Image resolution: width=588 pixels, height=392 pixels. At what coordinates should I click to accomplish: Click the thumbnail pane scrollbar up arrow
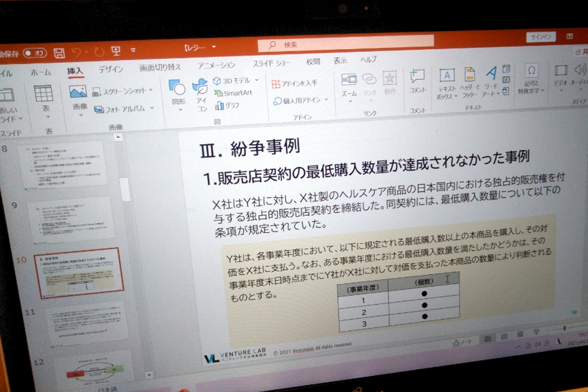[x=118, y=137]
